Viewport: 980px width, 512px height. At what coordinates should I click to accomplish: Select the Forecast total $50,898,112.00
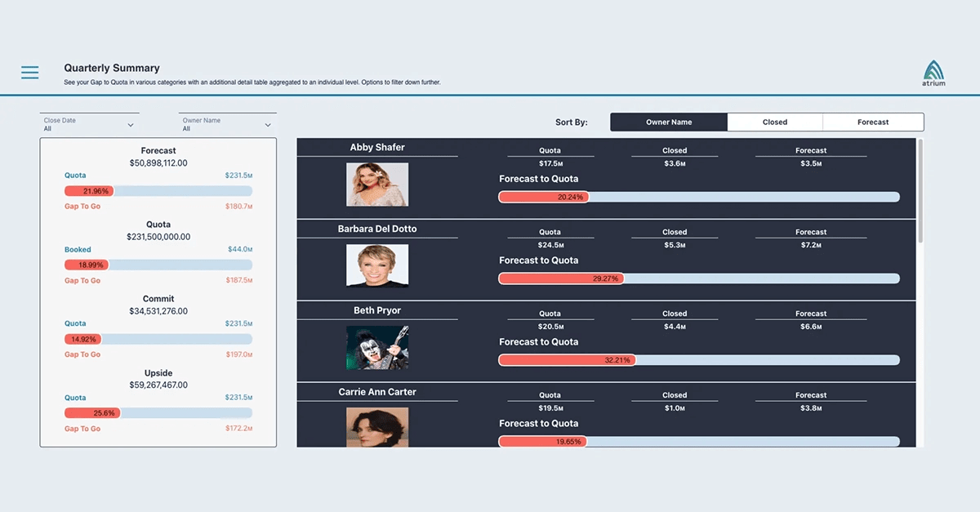(158, 161)
